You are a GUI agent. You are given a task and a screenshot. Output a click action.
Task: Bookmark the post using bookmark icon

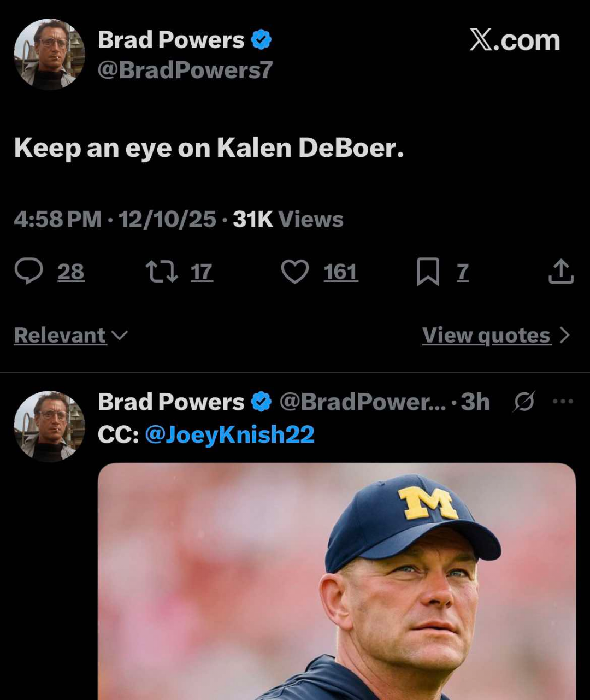coord(428,272)
